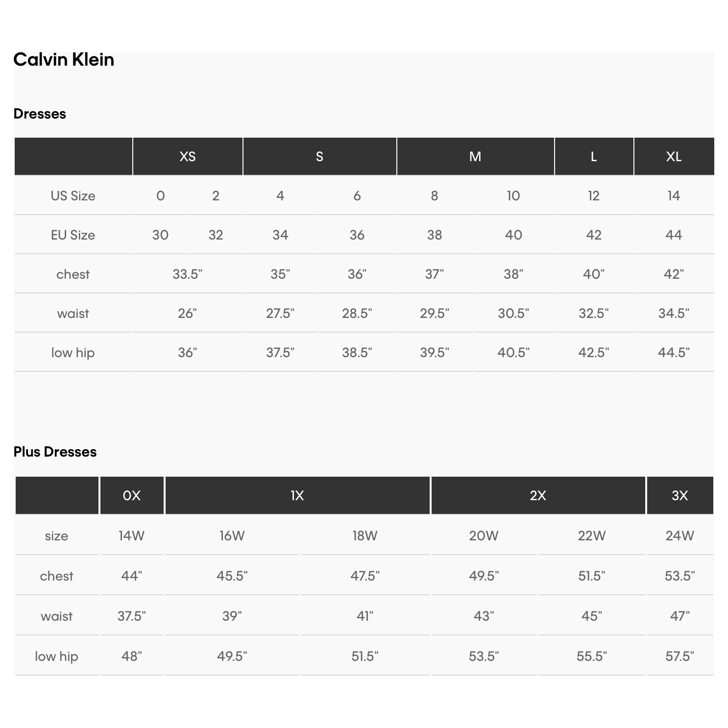The width and height of the screenshot is (728, 728).
Task: Select the 0X plus size header
Action: (131, 495)
